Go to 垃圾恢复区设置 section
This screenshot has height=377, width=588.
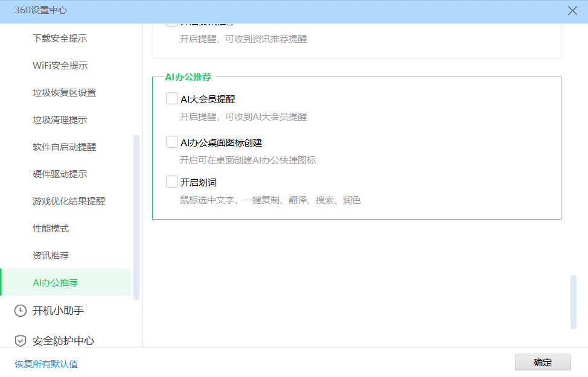pos(64,92)
